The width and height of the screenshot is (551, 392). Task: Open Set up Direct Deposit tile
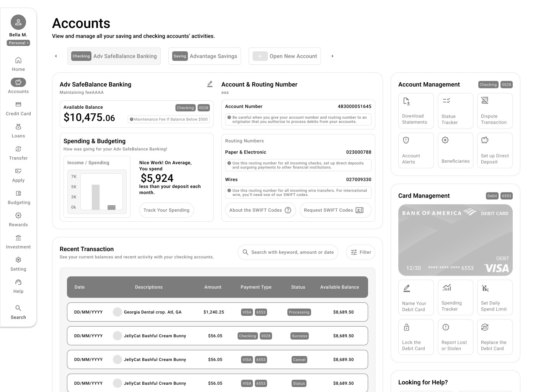click(495, 150)
